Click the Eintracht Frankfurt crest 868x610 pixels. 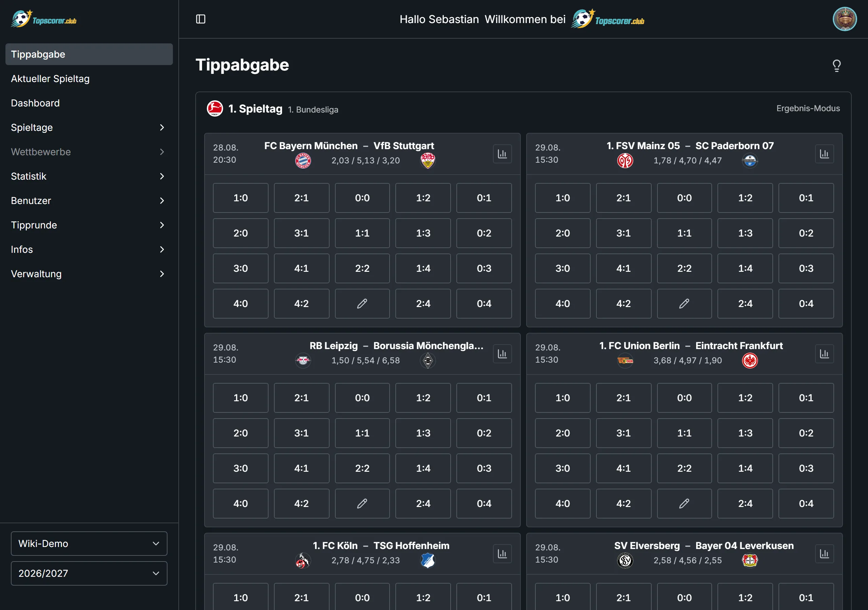pos(750,361)
